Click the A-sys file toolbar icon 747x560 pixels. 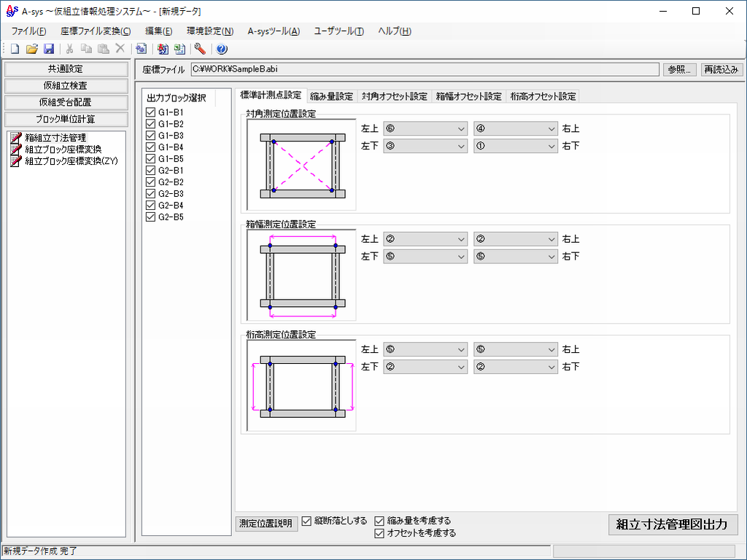pyautogui.click(x=163, y=49)
